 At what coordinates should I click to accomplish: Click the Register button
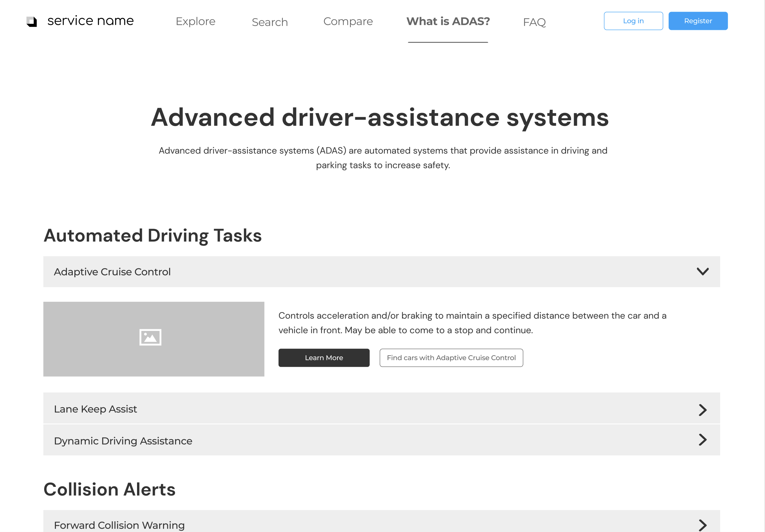point(698,21)
